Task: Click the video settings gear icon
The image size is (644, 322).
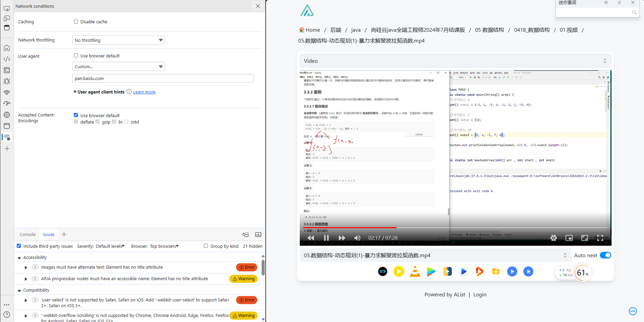Action: pyautogui.click(x=554, y=238)
